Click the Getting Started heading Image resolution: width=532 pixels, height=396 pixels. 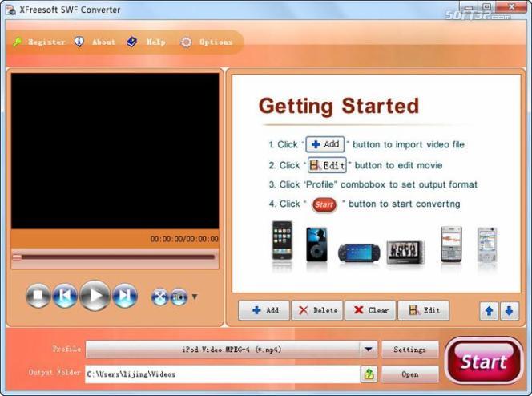tap(339, 106)
